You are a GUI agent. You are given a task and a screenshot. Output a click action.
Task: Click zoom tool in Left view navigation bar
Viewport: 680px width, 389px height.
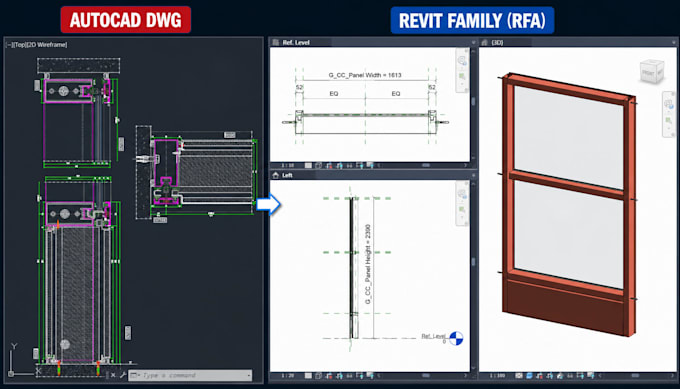point(462,209)
